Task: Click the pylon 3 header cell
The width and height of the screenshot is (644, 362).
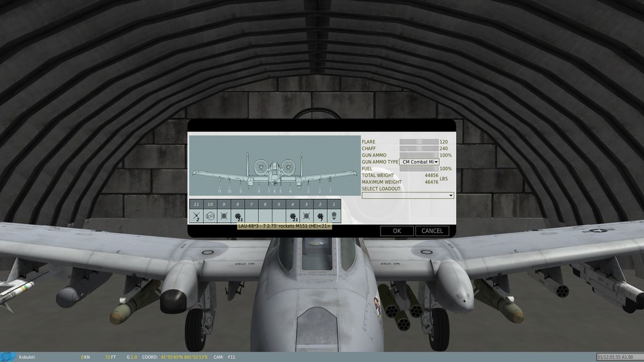Action: [307, 204]
